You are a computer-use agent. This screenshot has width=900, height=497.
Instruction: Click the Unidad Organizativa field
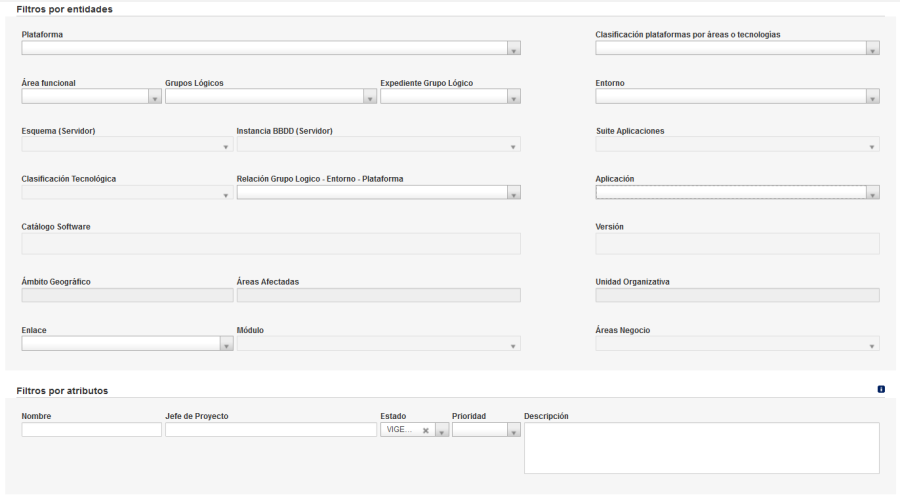[738, 295]
